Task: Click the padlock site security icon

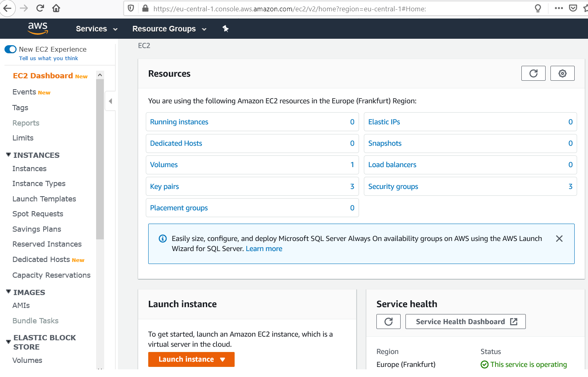Action: coord(145,8)
